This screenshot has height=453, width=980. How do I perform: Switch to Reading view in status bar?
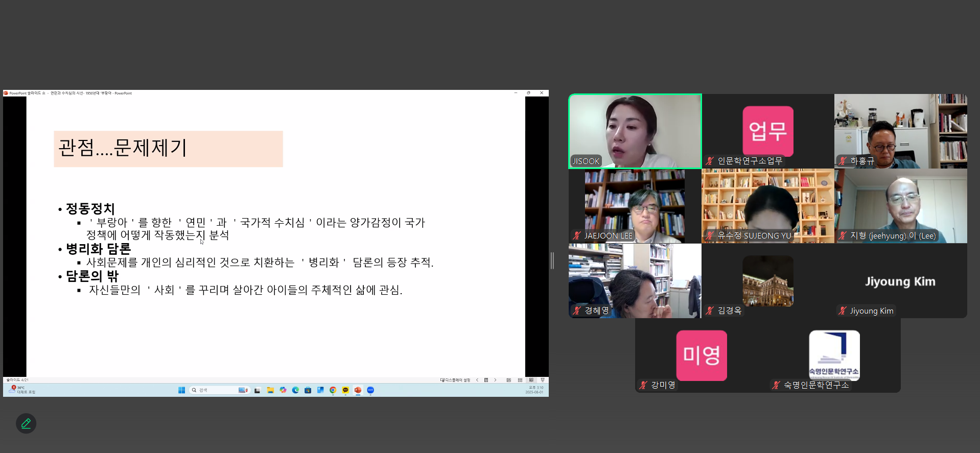(x=531, y=380)
